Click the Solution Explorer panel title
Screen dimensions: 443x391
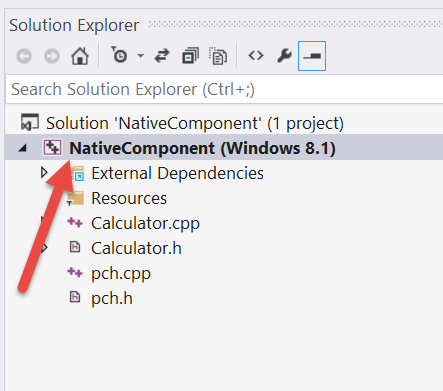tap(74, 25)
